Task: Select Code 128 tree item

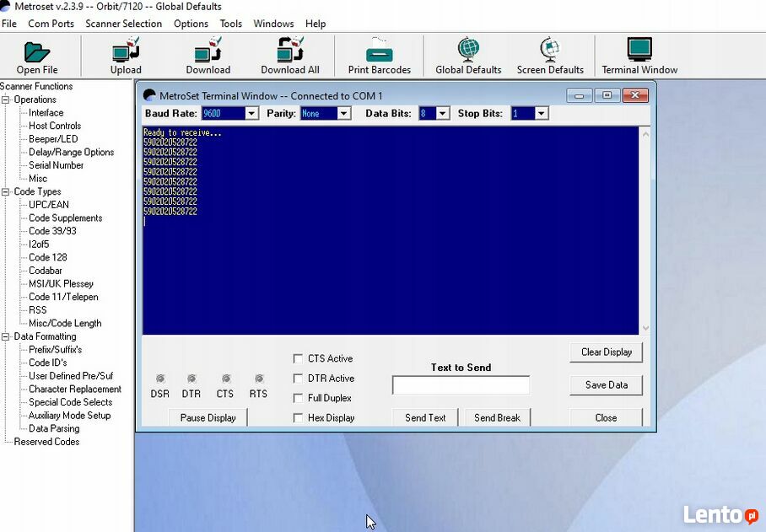Action: 48,258
